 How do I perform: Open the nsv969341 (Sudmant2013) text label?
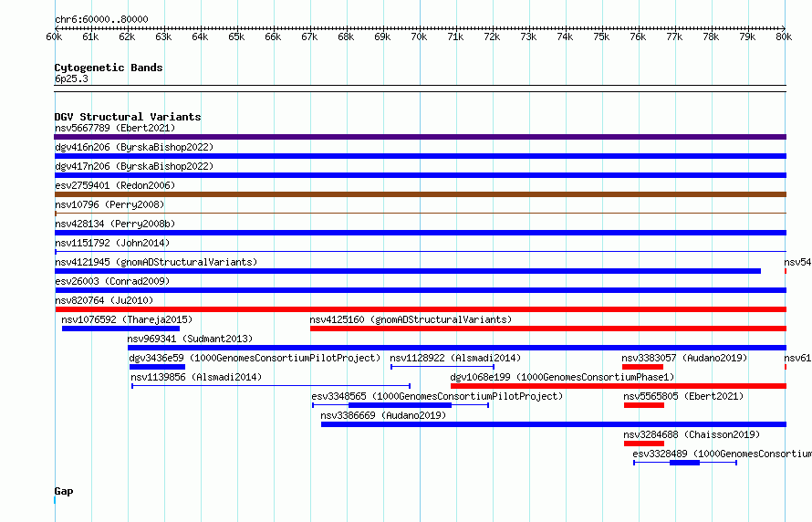coord(190,339)
